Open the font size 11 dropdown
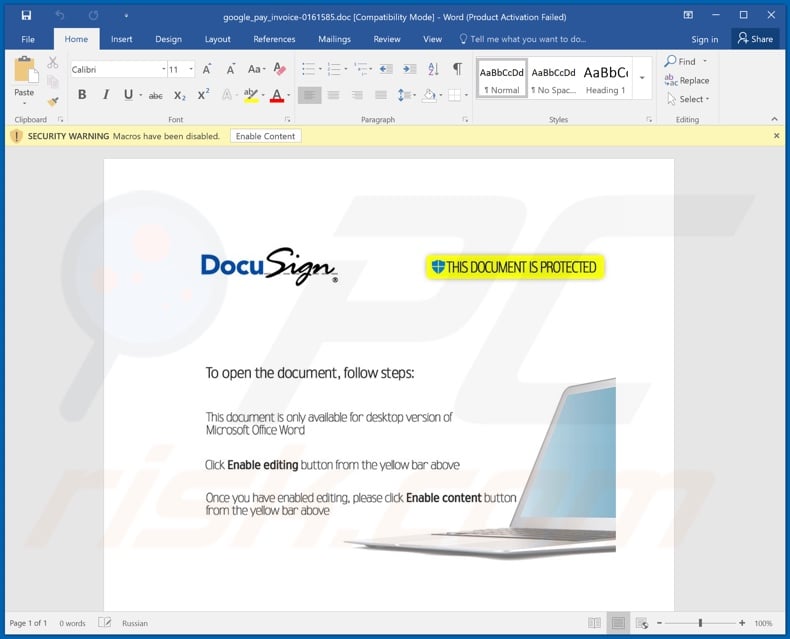The width and height of the screenshot is (790, 639). (191, 69)
